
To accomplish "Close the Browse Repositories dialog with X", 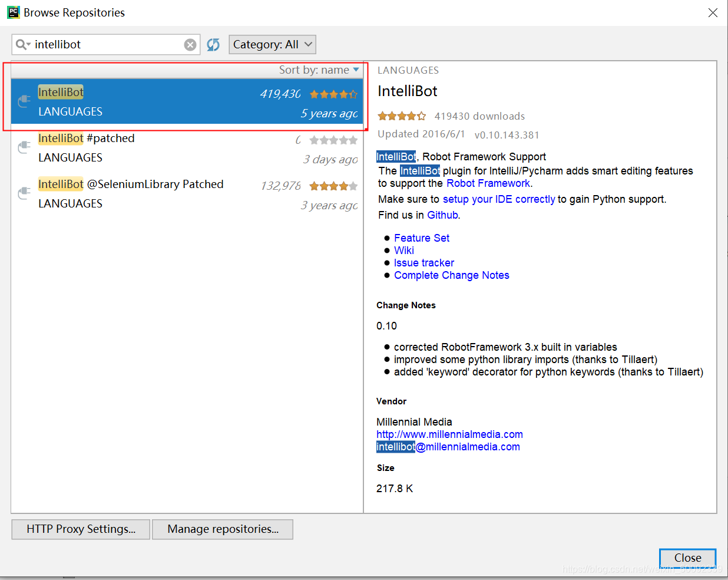I will (713, 12).
